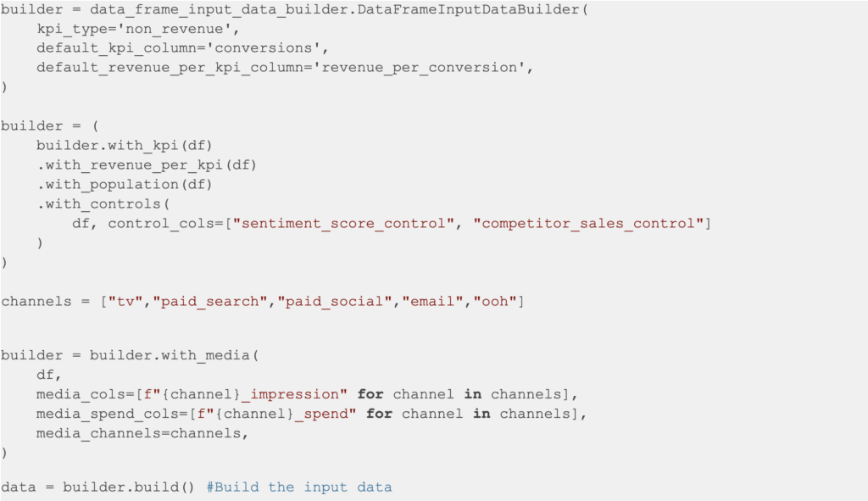Image resolution: width=868 pixels, height=501 pixels.
Task: Click the "competitor_sales_control" string
Action: point(589,223)
